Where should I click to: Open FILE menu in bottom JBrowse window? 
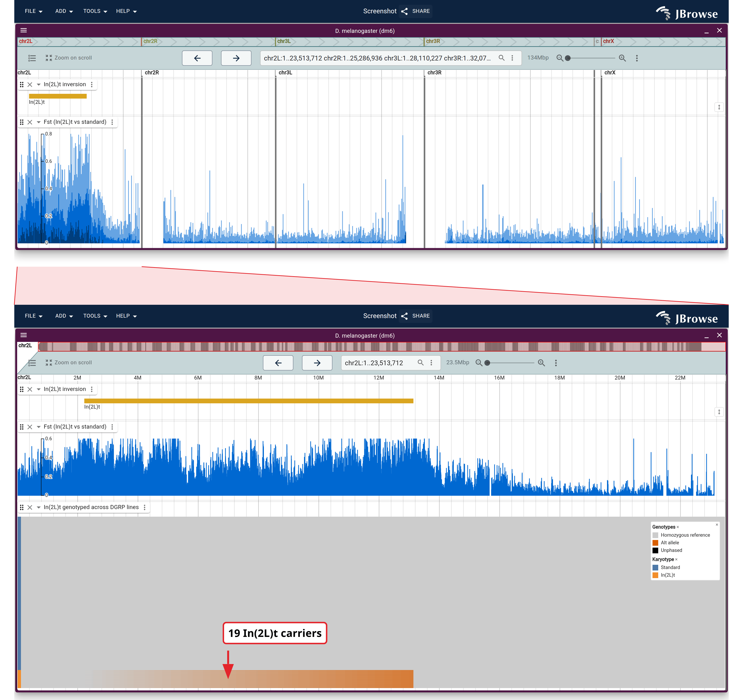tap(33, 316)
